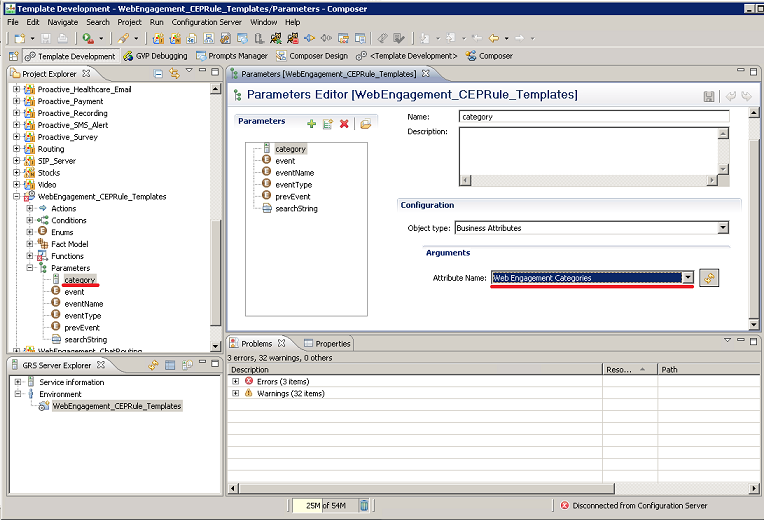Click the Link with Editor icon in Project Explorer

(x=174, y=74)
